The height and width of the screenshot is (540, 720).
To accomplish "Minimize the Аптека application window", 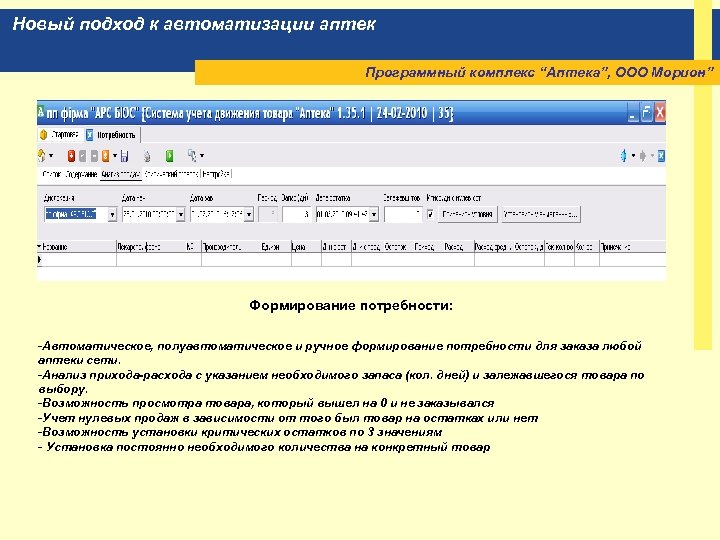I will (633, 113).
